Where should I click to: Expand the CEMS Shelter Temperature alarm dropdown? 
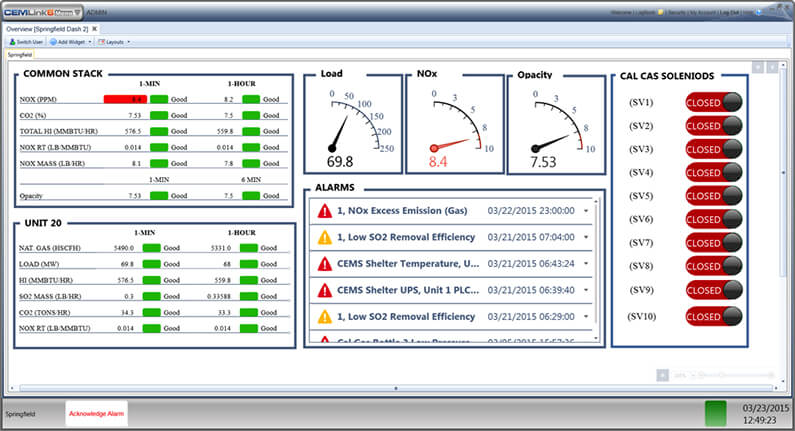coord(586,264)
